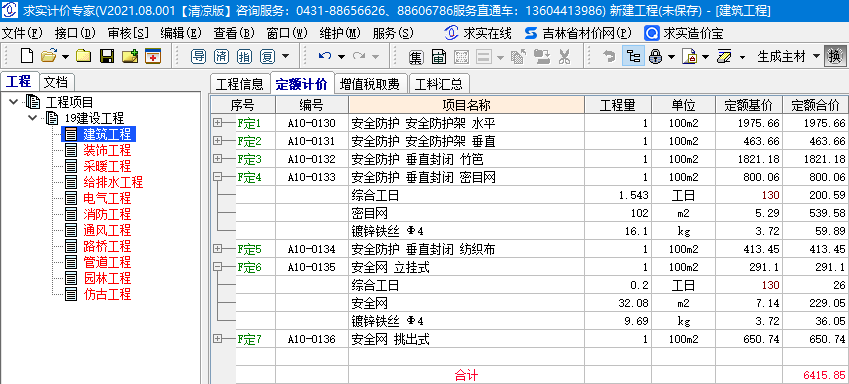This screenshot has width=849, height=384.
Task: Click the padlock lock icon
Action: [656, 56]
